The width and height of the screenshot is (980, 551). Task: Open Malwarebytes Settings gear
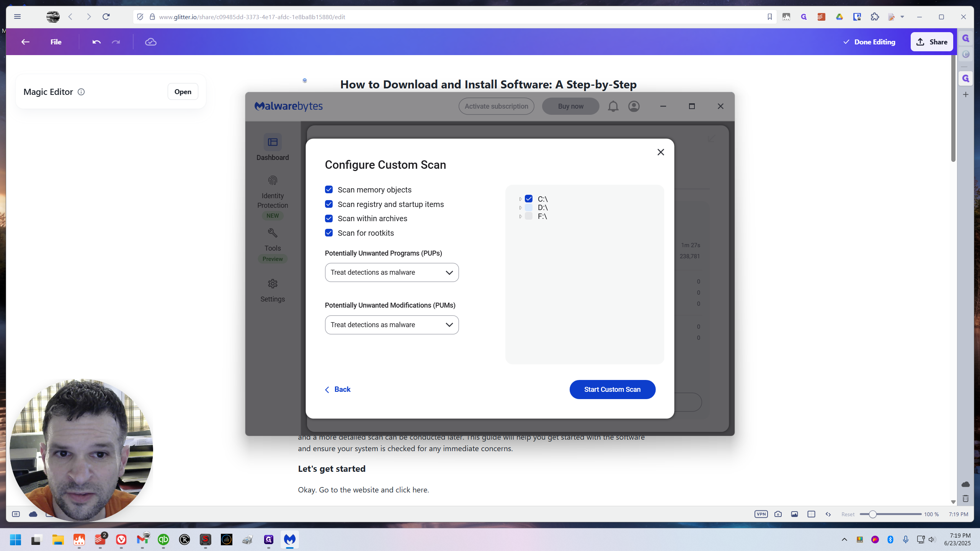point(273,290)
